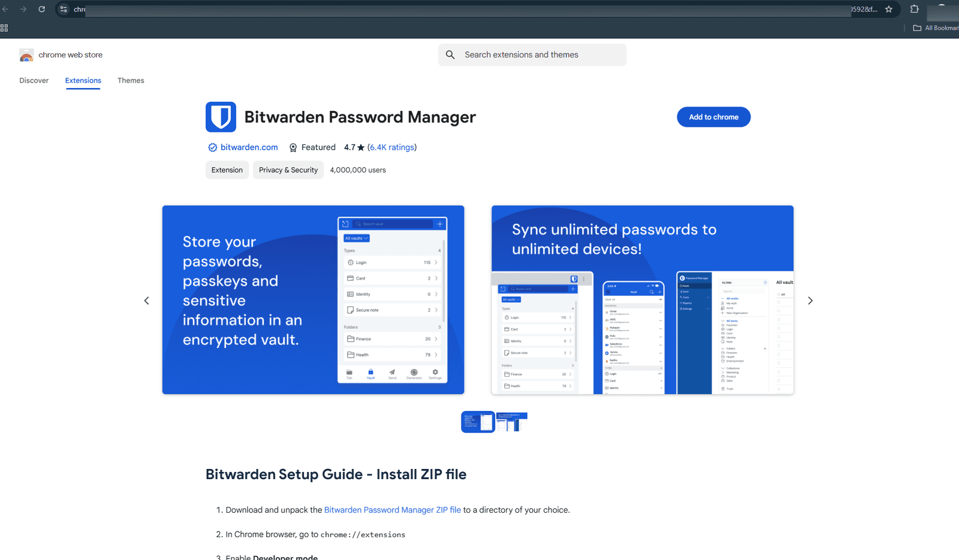The height and width of the screenshot is (560, 959).
Task: Click the Featured label
Action: (318, 147)
